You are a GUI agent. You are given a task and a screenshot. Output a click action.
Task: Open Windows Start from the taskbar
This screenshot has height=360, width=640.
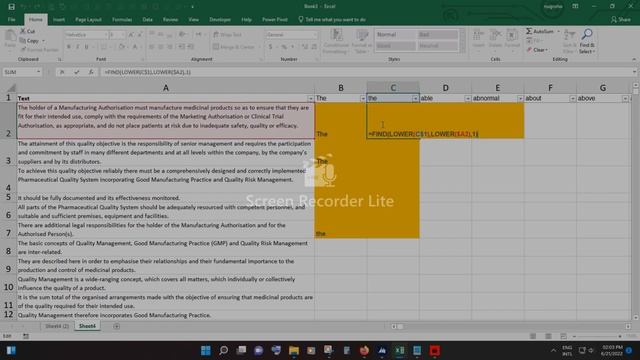206,351
